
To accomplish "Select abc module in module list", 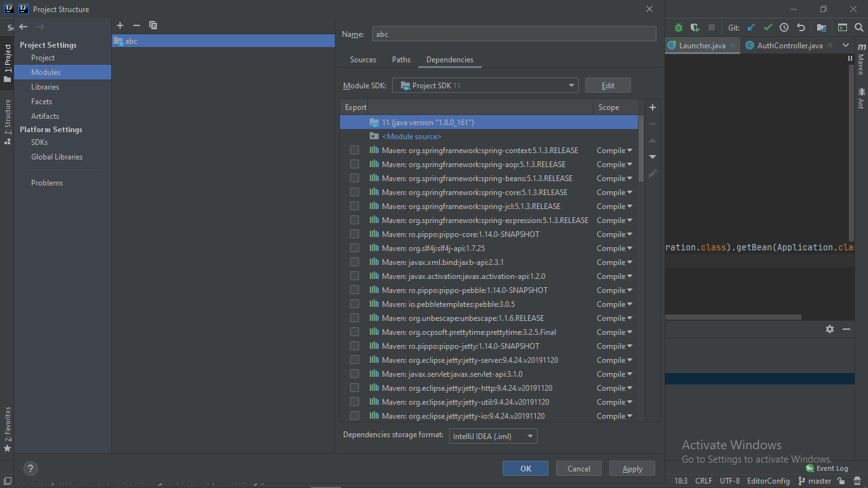I will pyautogui.click(x=224, y=41).
